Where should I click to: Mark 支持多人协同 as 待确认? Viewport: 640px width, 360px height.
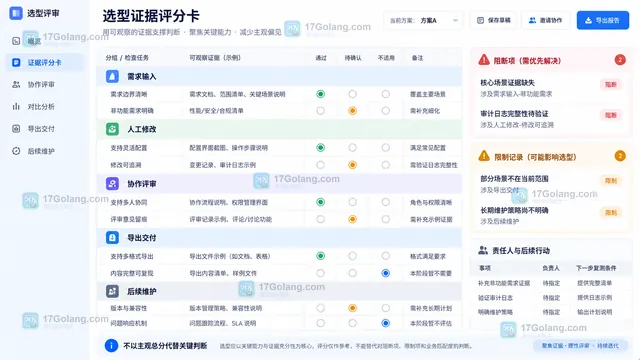click(x=352, y=202)
